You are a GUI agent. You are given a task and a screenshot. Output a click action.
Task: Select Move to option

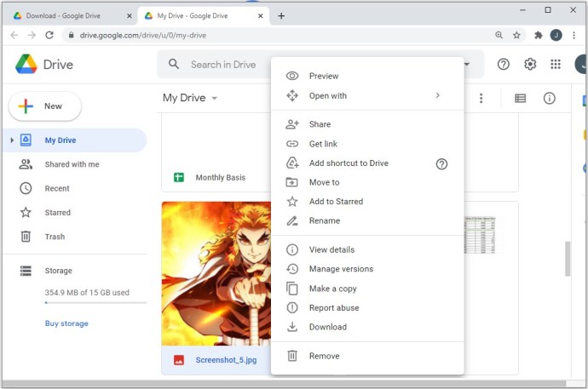tap(367, 182)
